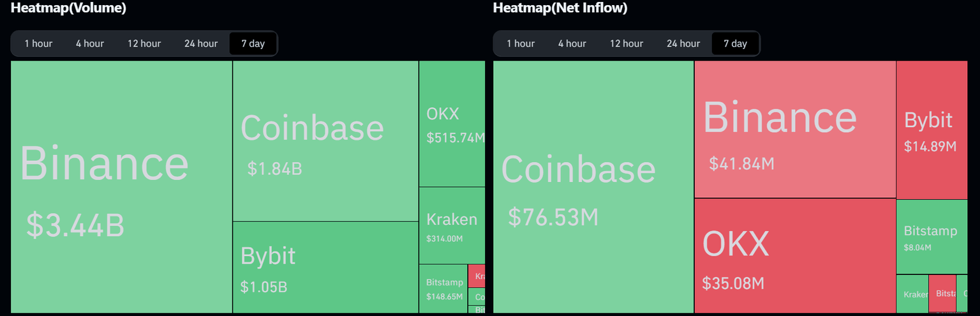Switch Volume heatmap to 4 hour
This screenshot has width=980, height=316.
90,43
